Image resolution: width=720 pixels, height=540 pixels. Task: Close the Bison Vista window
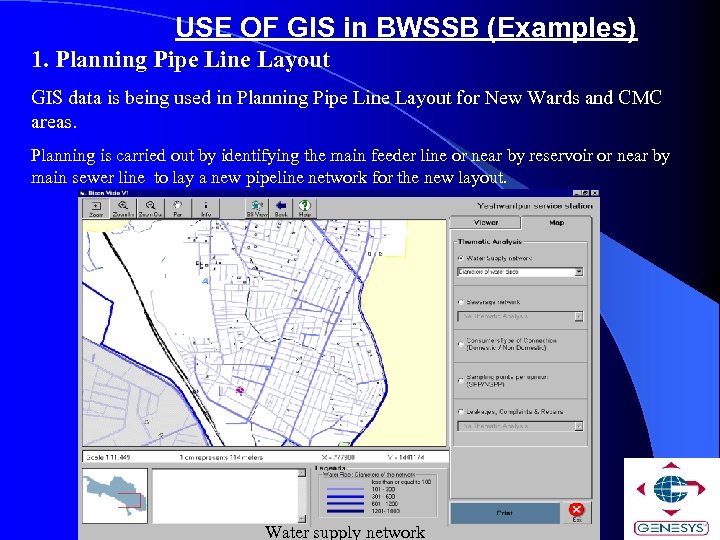tap(595, 193)
